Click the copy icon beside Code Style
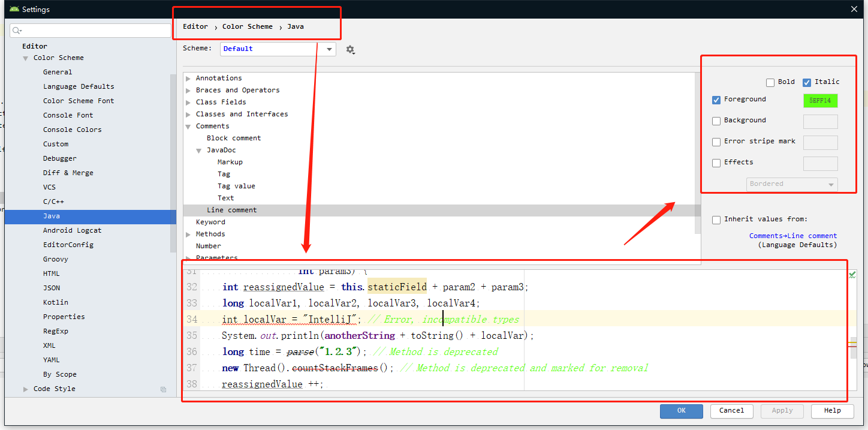Screen dimensions: 868x430 (163, 389)
